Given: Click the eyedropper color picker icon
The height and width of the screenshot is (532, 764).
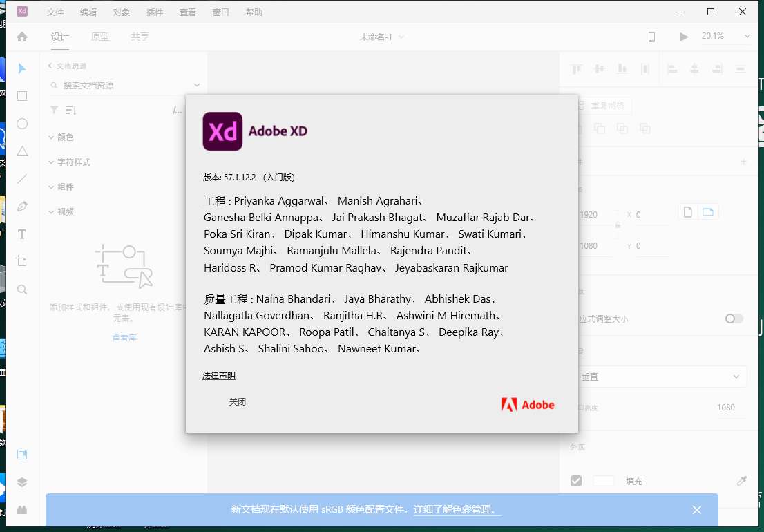Looking at the screenshot, I should click(x=742, y=482).
